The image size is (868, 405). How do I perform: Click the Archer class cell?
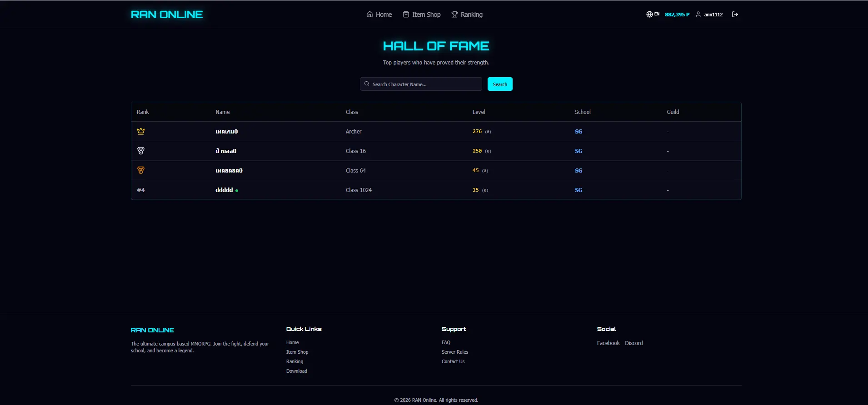click(x=354, y=132)
